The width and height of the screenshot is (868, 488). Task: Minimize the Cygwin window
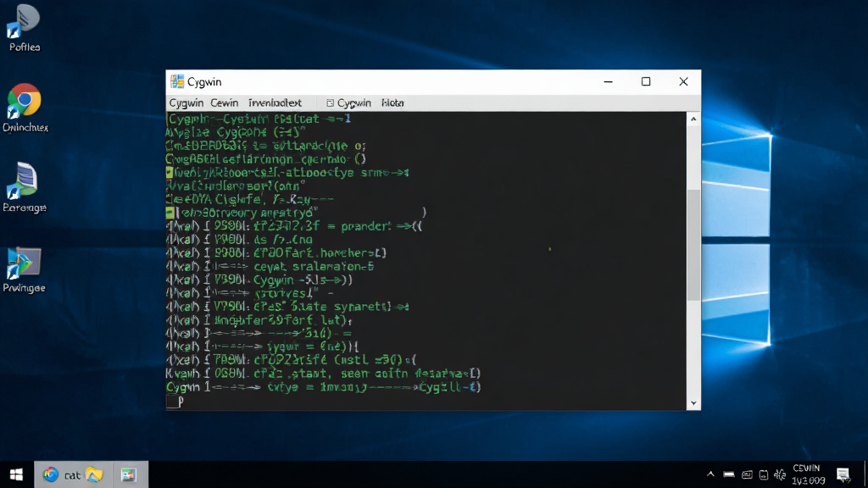(608, 82)
